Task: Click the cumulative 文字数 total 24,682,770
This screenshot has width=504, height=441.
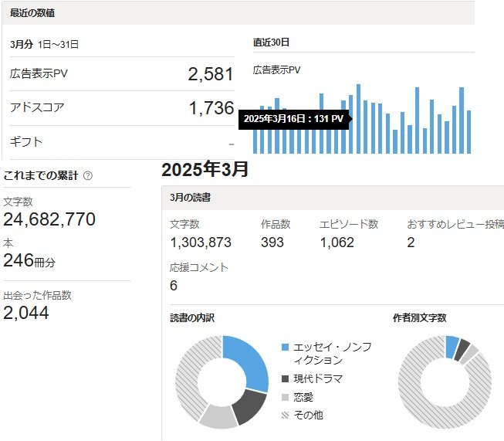Action: click(x=49, y=220)
